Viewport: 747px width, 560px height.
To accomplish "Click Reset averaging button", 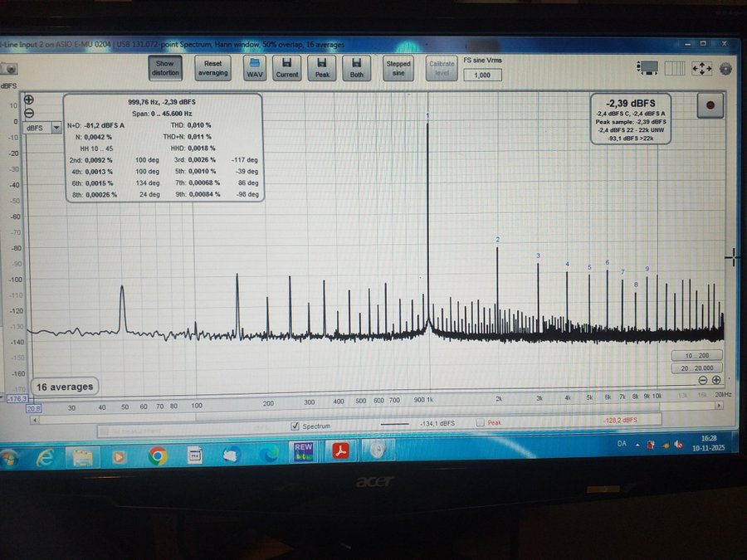I will [213, 68].
